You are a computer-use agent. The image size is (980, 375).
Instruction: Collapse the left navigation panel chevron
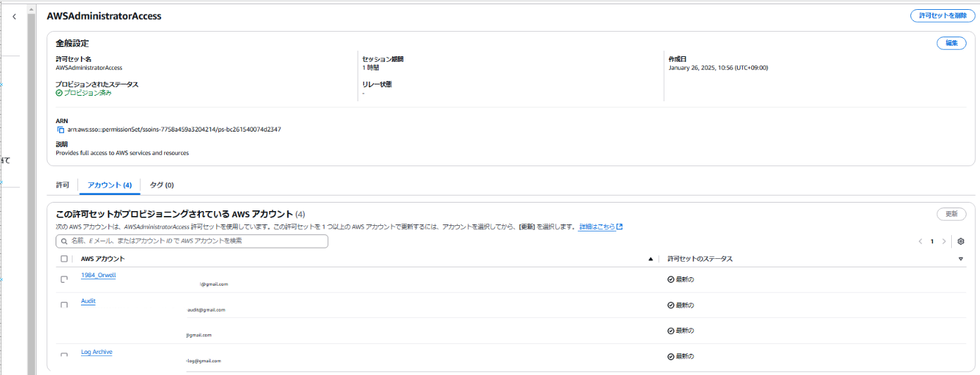point(14,16)
